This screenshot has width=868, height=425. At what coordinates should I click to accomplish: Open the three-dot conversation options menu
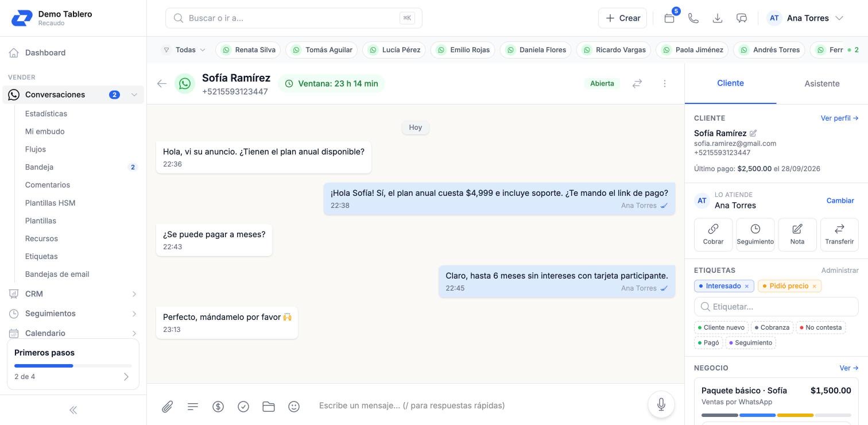click(x=665, y=83)
